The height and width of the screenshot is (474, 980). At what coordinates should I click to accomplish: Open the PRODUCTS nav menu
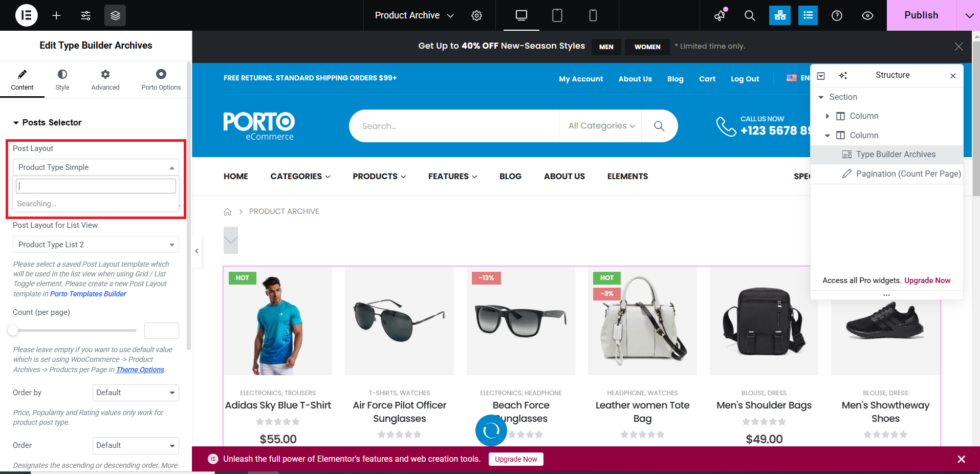pyautogui.click(x=379, y=176)
